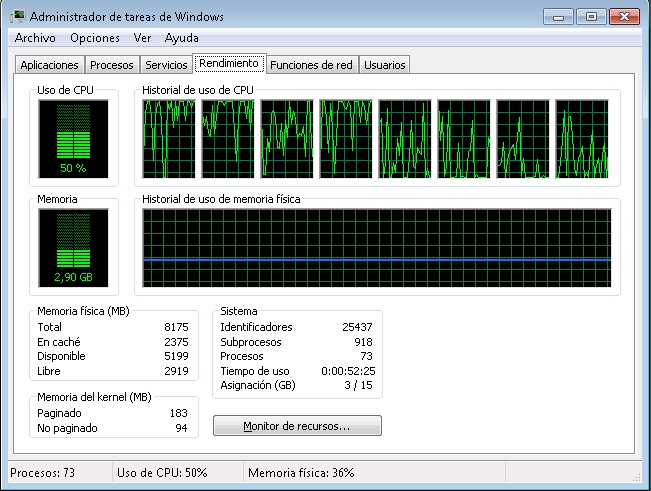Switch to the Aplicaciones tab

coord(49,65)
